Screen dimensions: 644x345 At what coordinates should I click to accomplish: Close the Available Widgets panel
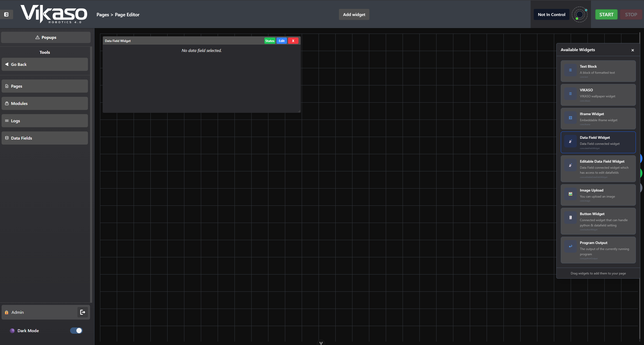coord(633,50)
